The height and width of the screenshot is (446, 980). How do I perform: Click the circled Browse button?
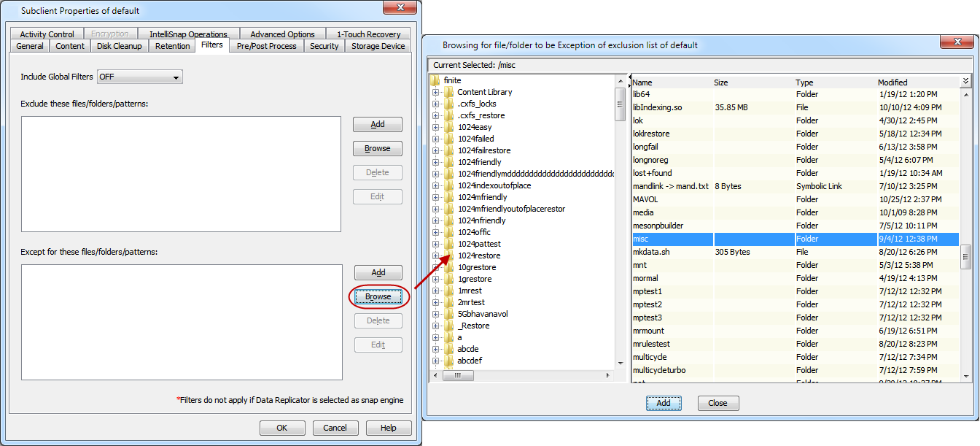pos(377,296)
